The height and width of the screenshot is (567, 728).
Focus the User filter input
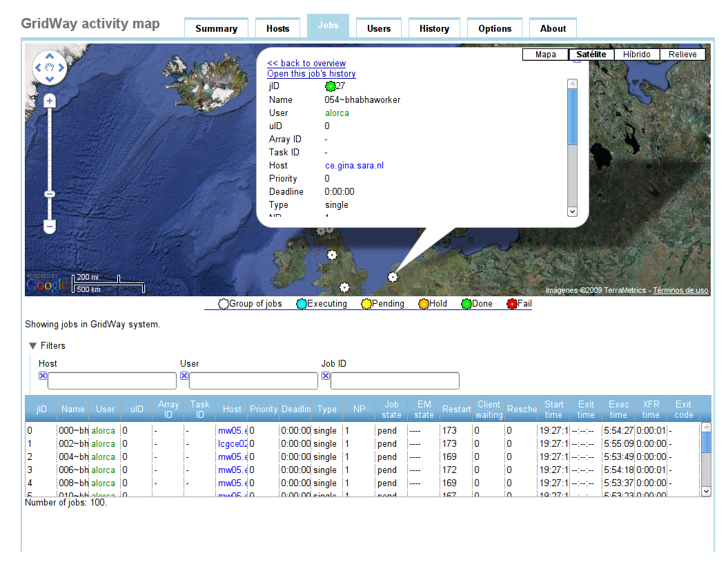[x=253, y=381]
